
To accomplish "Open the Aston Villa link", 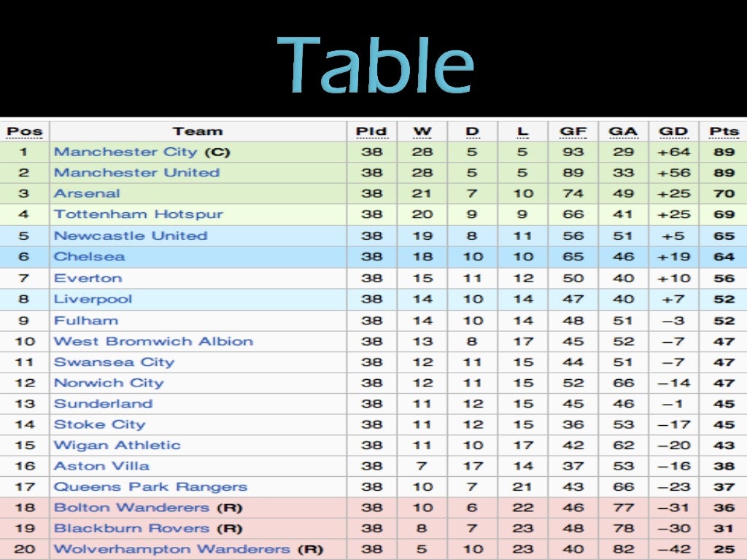I will (101, 466).
